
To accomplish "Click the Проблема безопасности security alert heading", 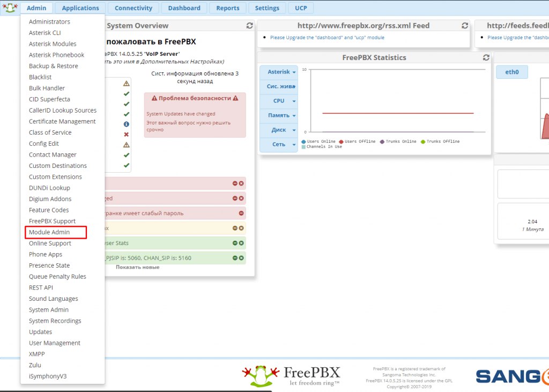I will (x=195, y=99).
